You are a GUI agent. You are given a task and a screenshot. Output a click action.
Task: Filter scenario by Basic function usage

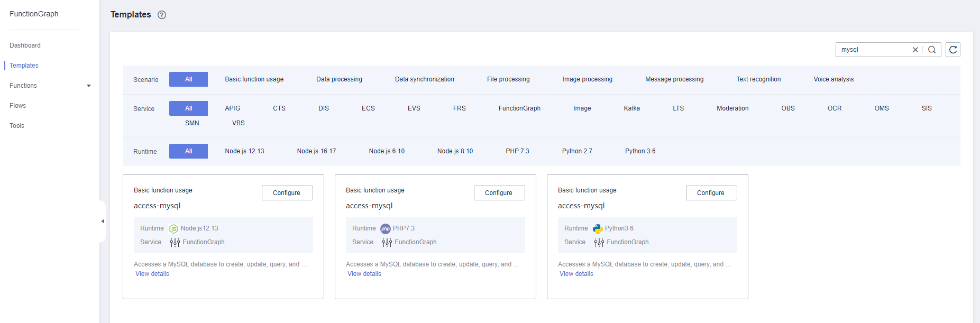coord(254,79)
